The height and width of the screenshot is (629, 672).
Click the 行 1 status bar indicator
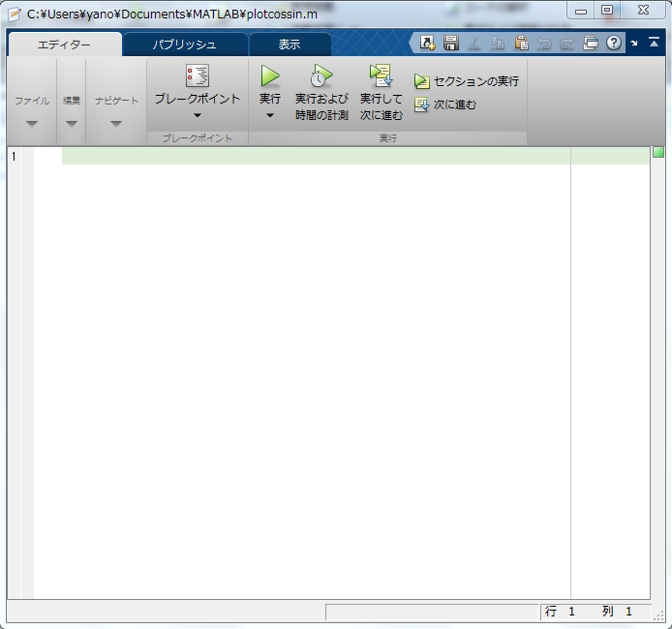pos(560,611)
